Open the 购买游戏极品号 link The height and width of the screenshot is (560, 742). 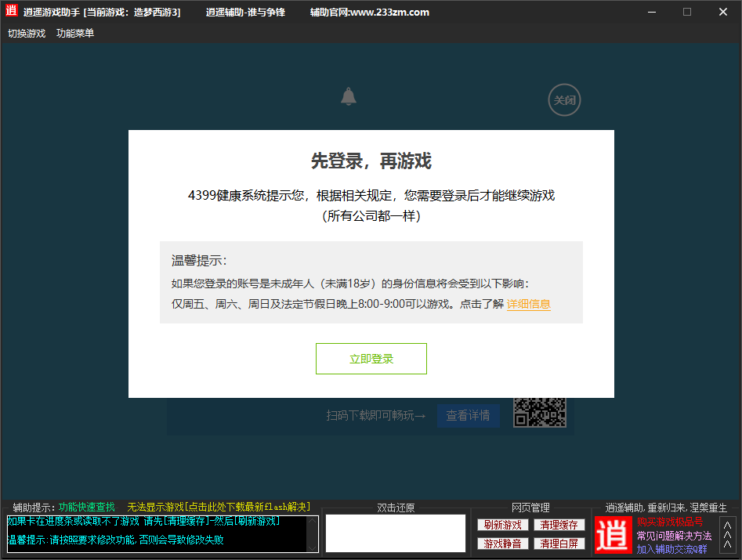[x=669, y=522]
